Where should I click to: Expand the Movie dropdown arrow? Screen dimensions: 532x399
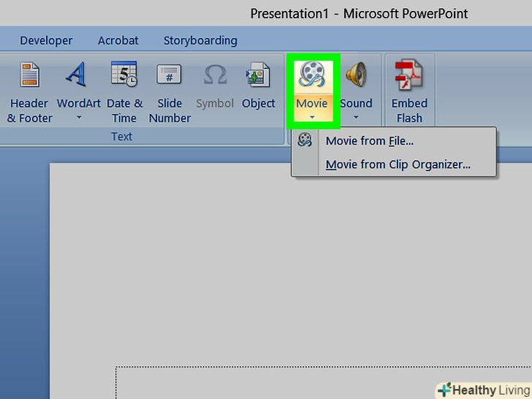(312, 118)
